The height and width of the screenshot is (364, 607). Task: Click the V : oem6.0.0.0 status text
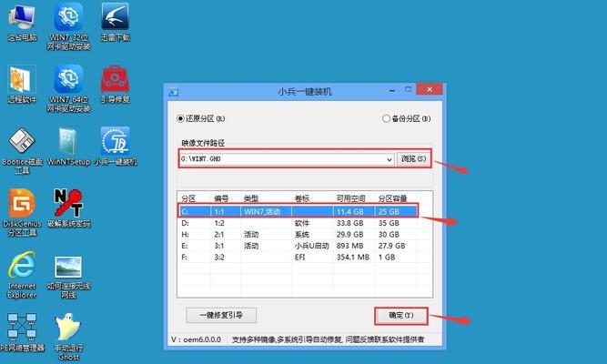pyautogui.click(x=197, y=339)
